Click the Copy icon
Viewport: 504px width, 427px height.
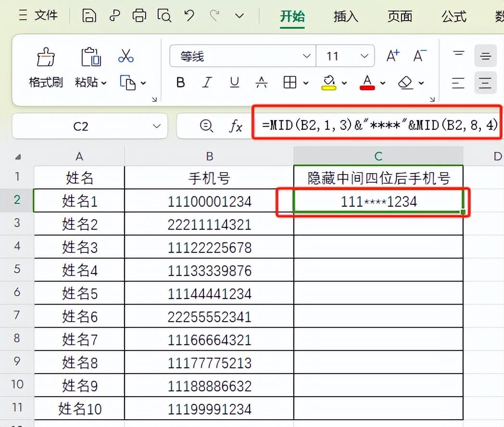(x=127, y=83)
